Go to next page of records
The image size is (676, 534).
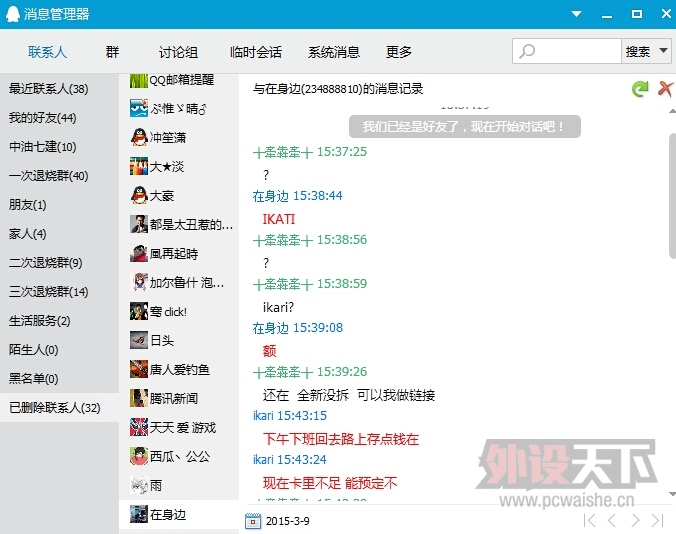(636, 520)
